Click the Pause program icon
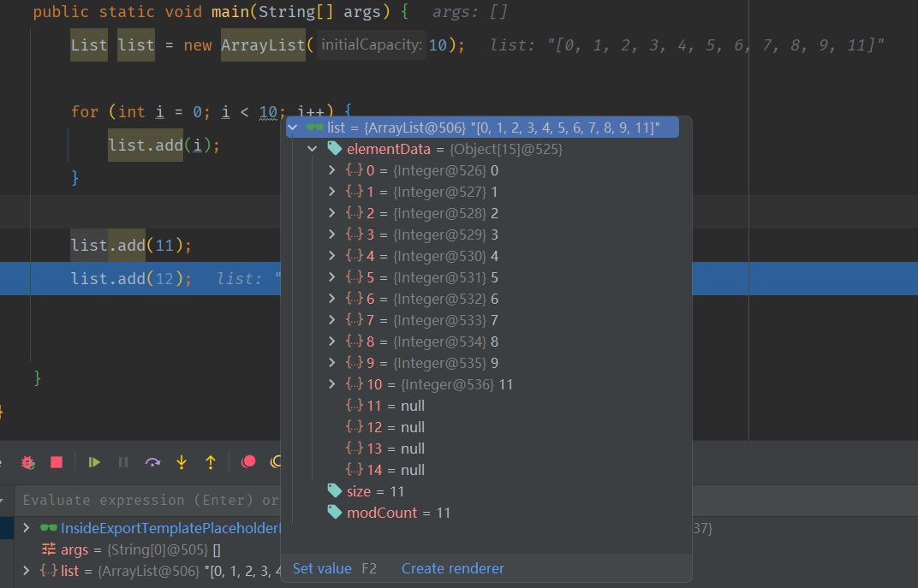This screenshot has height=588, width=918. [123, 462]
